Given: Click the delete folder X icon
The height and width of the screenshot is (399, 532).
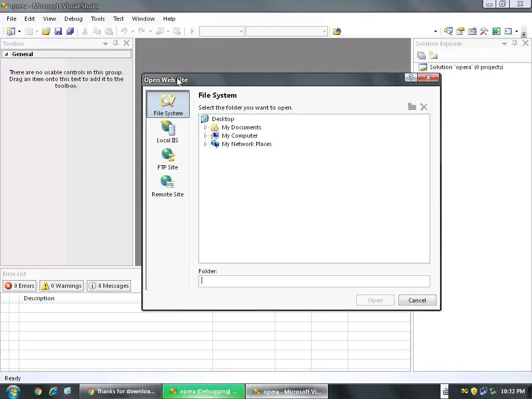Looking at the screenshot, I should [424, 107].
